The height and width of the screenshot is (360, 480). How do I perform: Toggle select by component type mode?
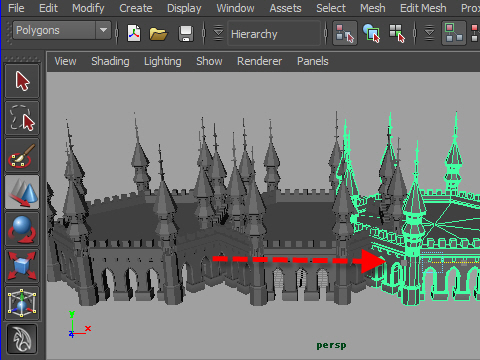[397, 33]
